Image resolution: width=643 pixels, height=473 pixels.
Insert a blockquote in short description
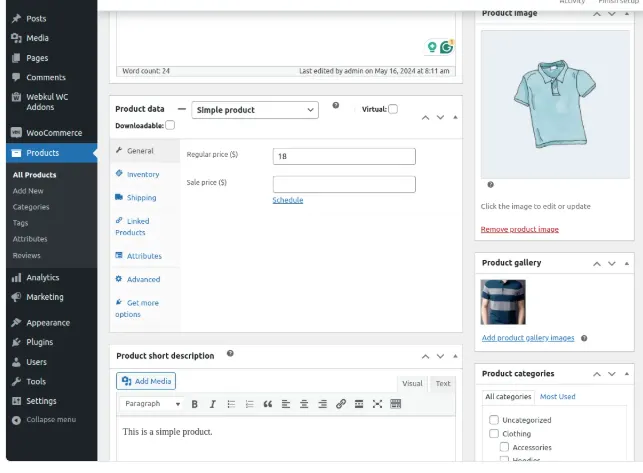pos(267,404)
